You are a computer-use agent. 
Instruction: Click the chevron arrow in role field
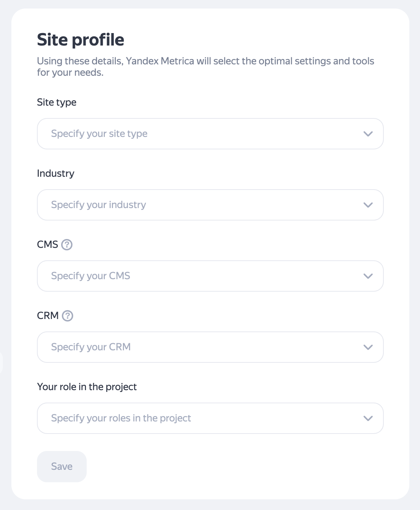point(368,419)
